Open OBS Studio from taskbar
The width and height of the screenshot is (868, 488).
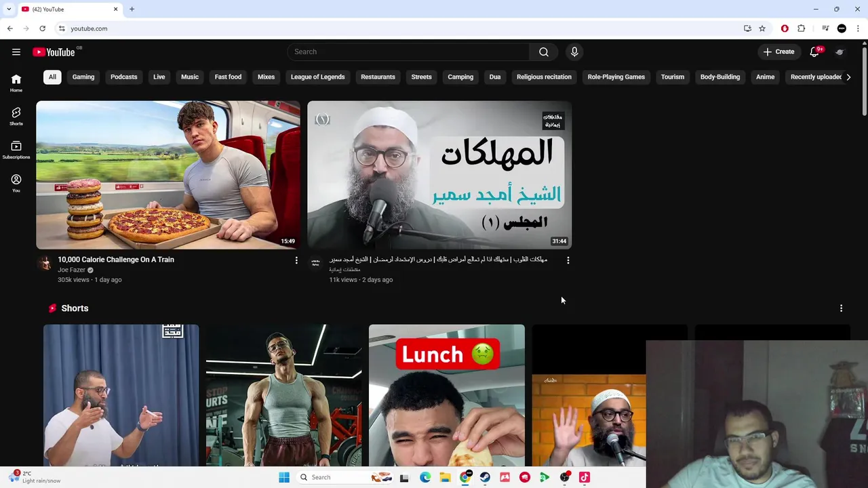point(564,477)
